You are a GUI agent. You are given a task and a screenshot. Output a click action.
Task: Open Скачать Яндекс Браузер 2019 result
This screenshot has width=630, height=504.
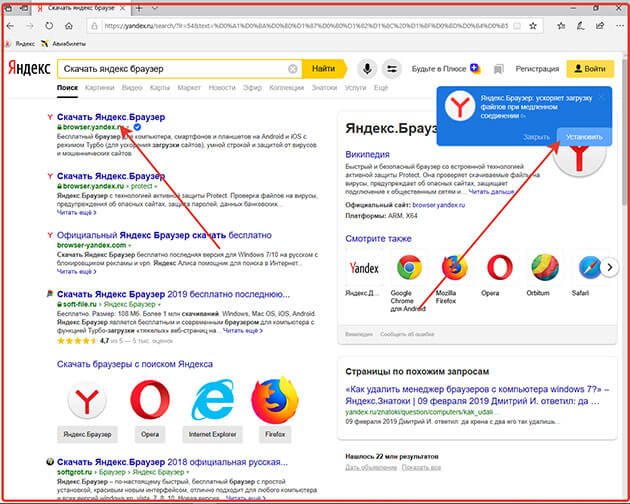point(173,294)
